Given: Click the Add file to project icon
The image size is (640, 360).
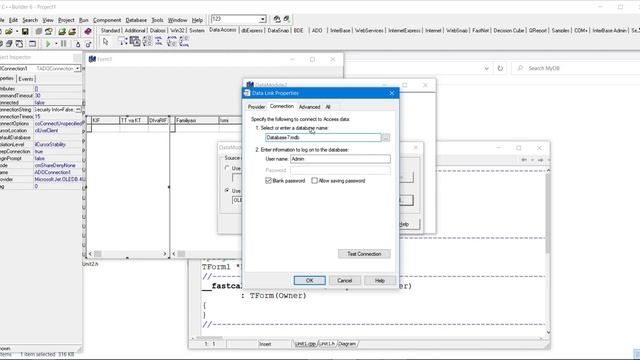Looking at the screenshot, I should click(62, 31).
